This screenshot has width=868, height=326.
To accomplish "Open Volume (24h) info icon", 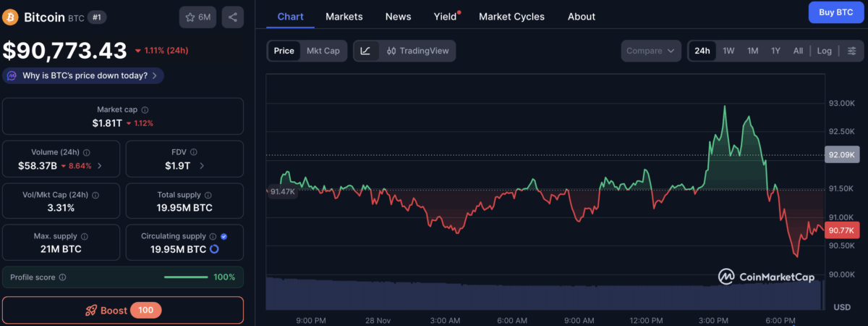I will pos(87,153).
